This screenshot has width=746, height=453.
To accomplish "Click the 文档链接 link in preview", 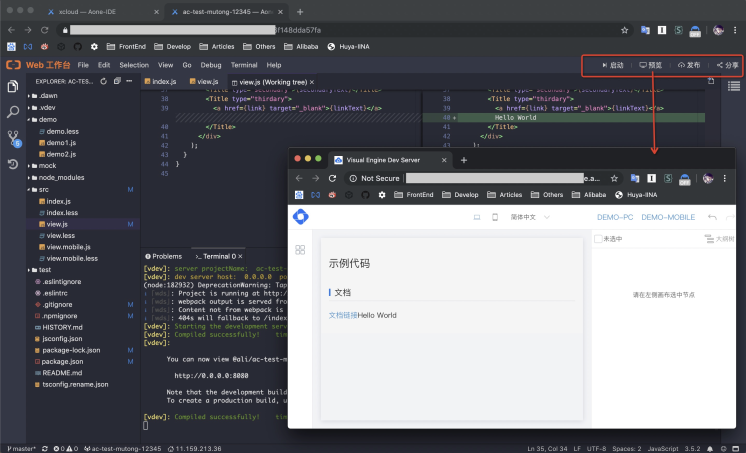I will (343, 315).
